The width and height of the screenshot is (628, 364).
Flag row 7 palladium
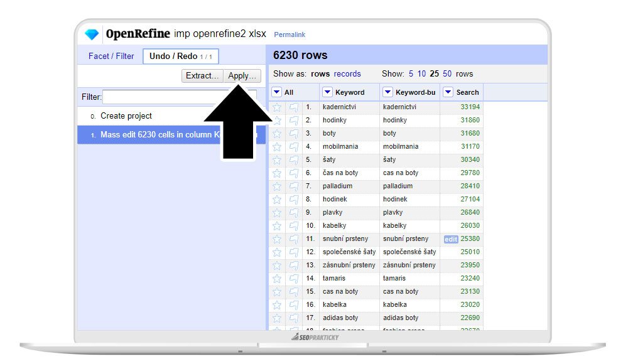tap(293, 186)
